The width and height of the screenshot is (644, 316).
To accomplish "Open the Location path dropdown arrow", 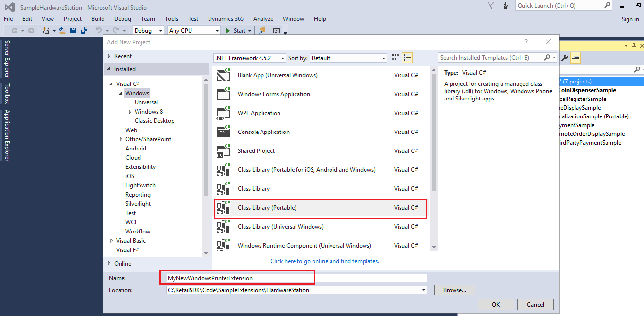I will click(x=424, y=290).
